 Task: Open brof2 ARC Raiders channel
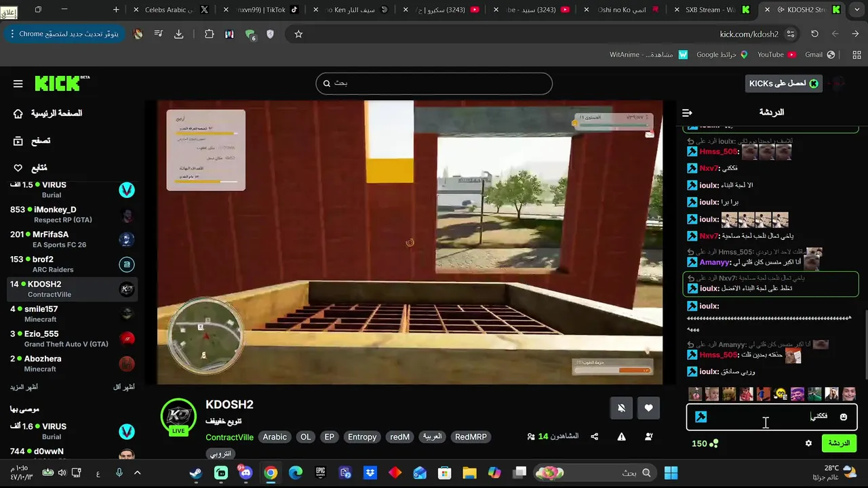click(71, 264)
